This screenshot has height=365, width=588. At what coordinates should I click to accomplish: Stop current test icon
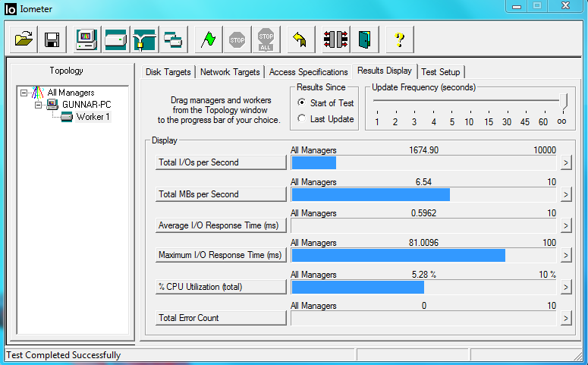(237, 39)
